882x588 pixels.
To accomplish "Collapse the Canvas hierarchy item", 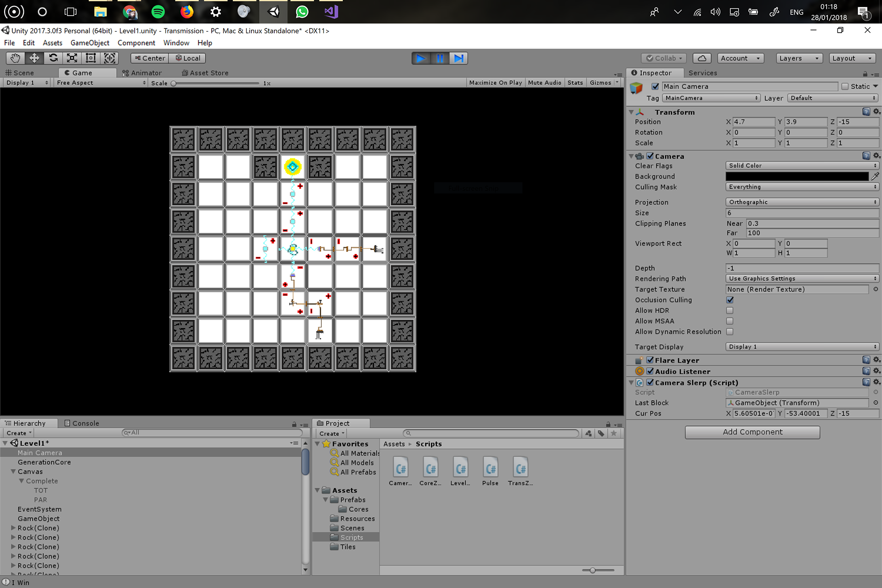I will pyautogui.click(x=13, y=472).
